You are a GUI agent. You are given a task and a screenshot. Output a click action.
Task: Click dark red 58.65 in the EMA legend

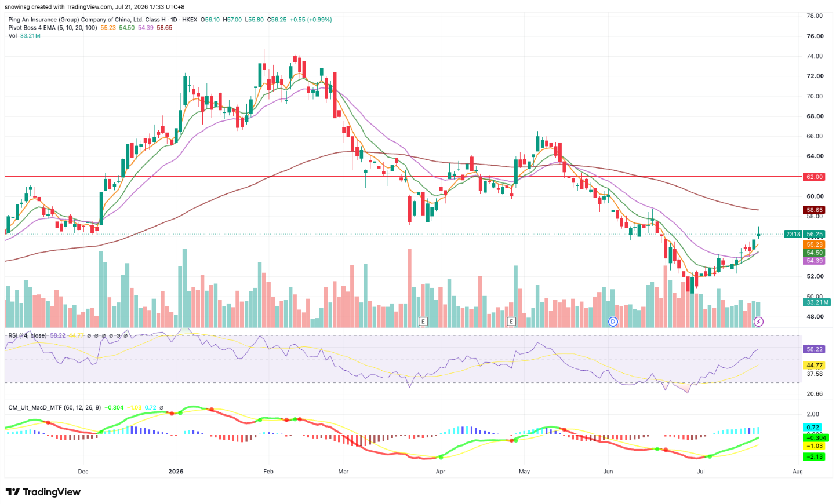point(165,28)
